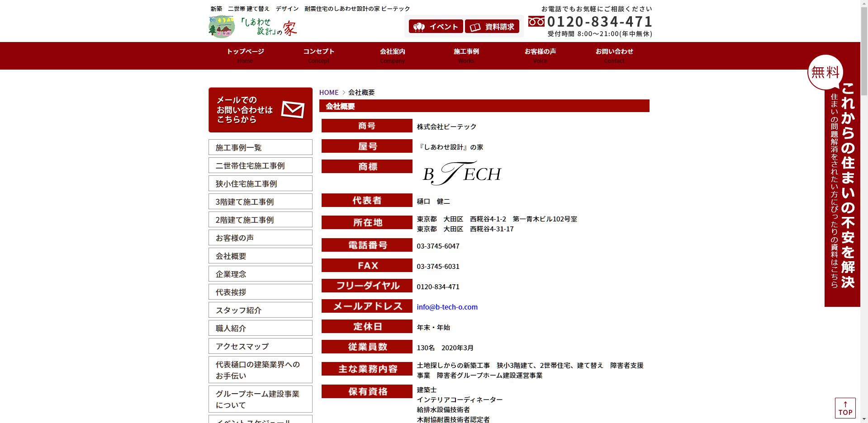
Task: Open the 会社案内 Company menu
Action: pos(393,56)
